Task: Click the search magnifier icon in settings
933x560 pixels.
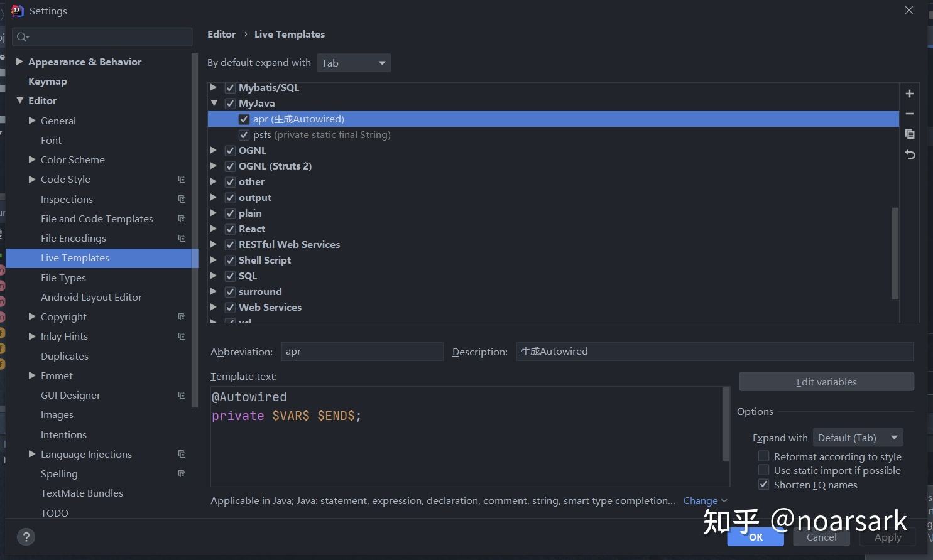Action: click(x=23, y=37)
